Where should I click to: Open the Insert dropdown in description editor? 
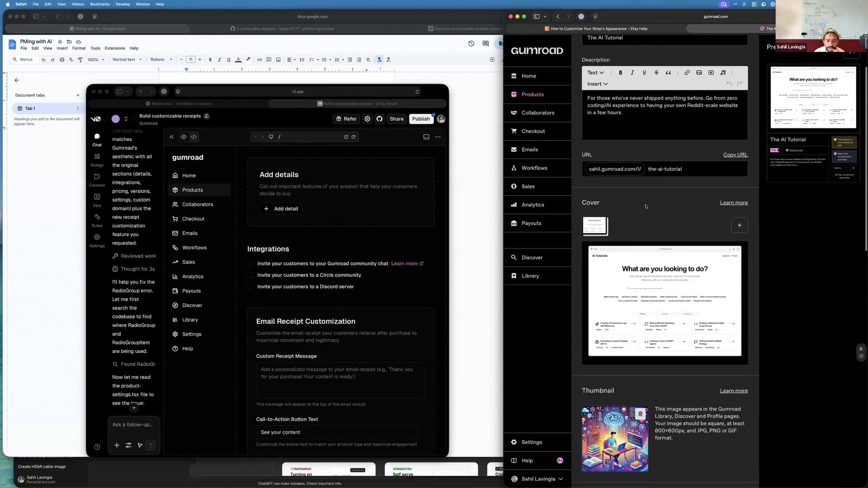tap(597, 84)
